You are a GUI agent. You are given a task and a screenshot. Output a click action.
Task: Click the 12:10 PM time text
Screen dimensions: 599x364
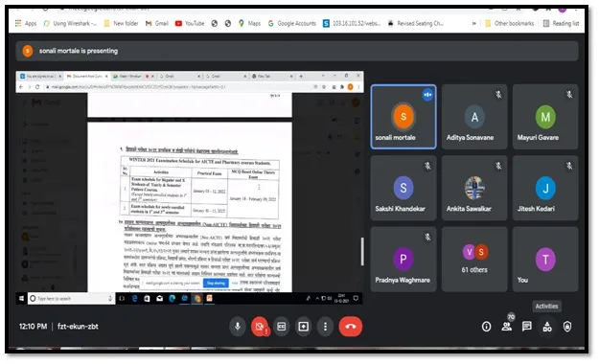pos(33,327)
